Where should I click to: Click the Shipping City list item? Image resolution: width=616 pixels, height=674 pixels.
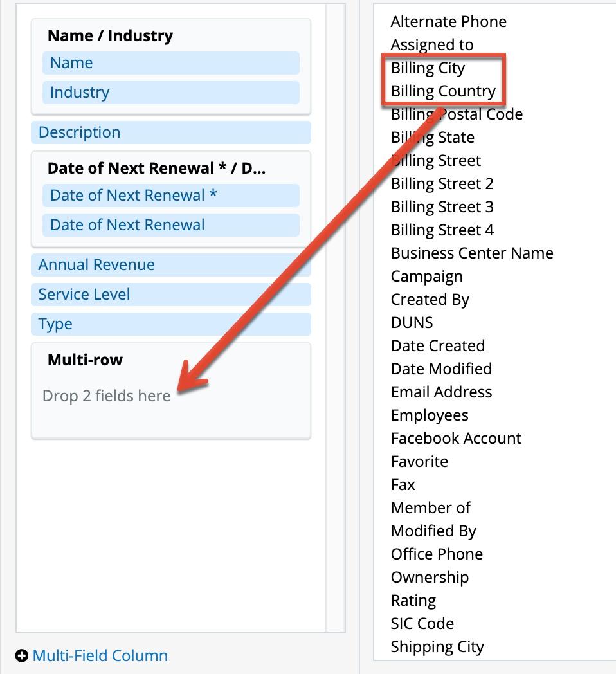tap(437, 647)
